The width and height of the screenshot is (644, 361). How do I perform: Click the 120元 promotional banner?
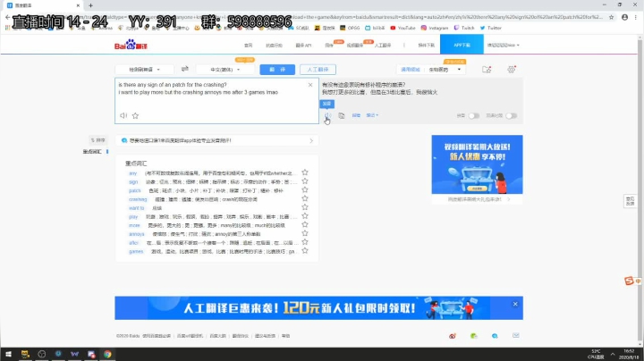tap(318, 308)
